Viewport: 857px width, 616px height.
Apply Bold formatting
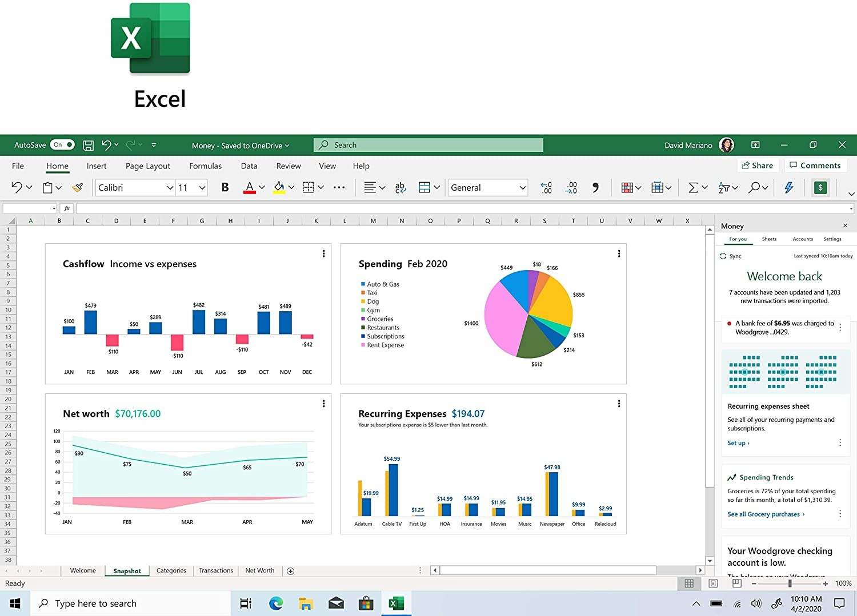pos(225,187)
